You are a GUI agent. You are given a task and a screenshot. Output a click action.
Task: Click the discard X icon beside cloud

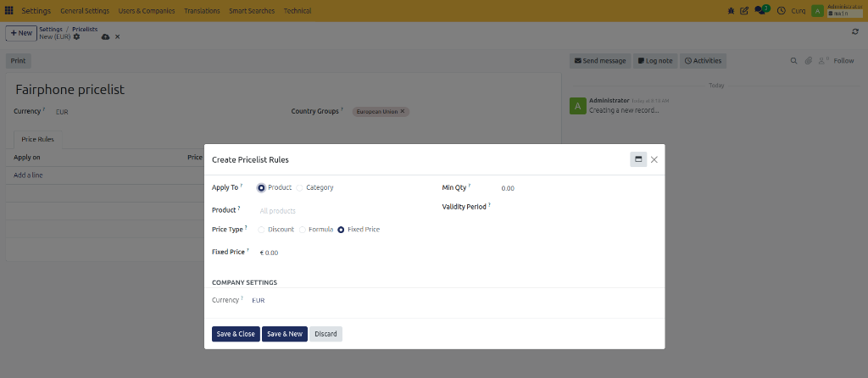point(117,36)
